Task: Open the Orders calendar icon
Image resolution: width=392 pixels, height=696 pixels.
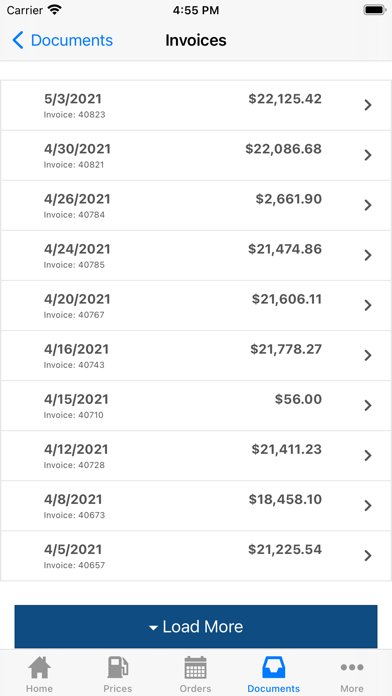Action: coord(195,667)
